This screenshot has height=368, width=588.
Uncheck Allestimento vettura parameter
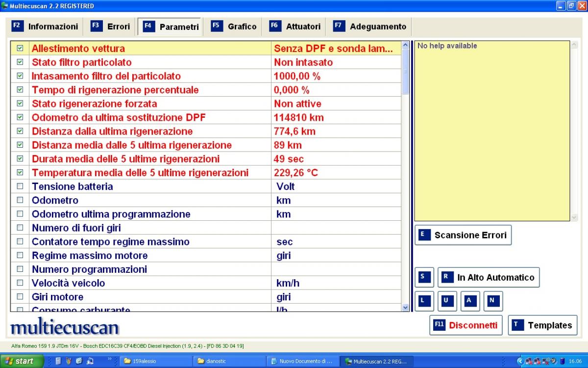tap(20, 48)
